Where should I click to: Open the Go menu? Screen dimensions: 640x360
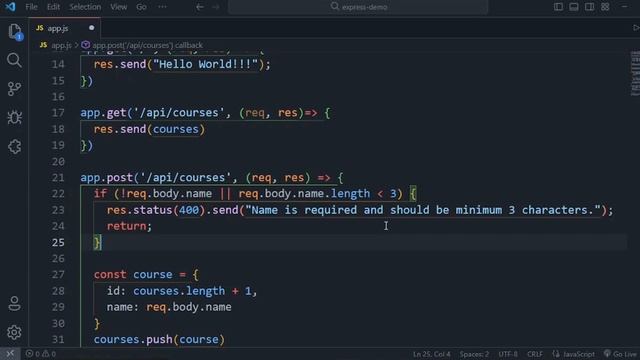point(141,7)
